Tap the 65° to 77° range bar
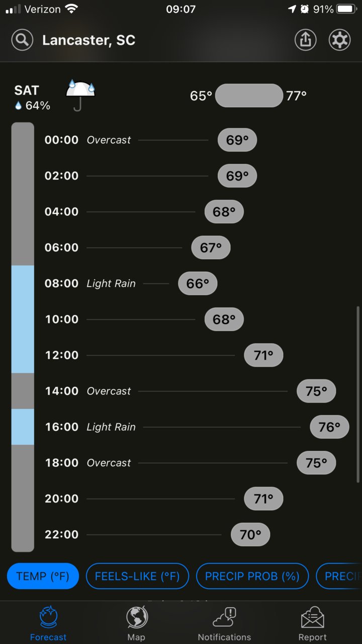The height and width of the screenshot is (644, 362). coord(249,96)
